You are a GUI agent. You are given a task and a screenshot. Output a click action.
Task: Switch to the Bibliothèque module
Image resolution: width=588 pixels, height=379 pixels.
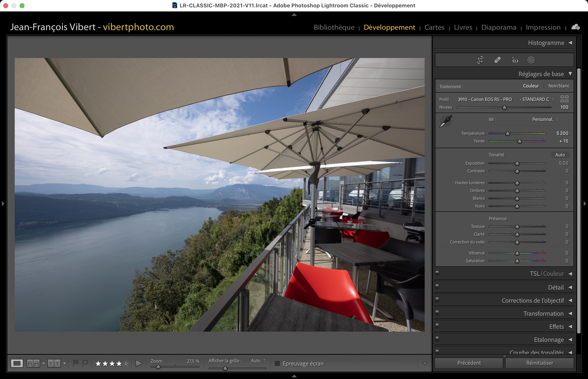[x=334, y=27]
